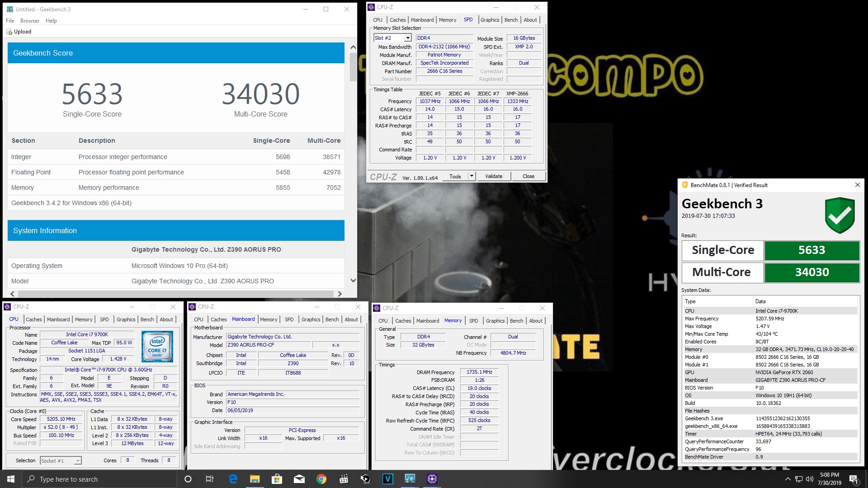Image resolution: width=868 pixels, height=488 pixels.
Task: Open the blue V app in taskbar
Action: coord(387,479)
